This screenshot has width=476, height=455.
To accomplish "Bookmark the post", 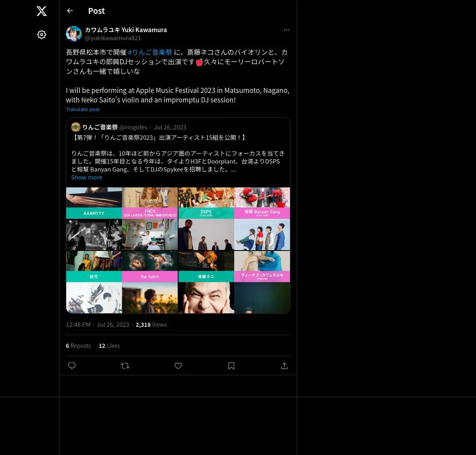I will pyautogui.click(x=231, y=366).
